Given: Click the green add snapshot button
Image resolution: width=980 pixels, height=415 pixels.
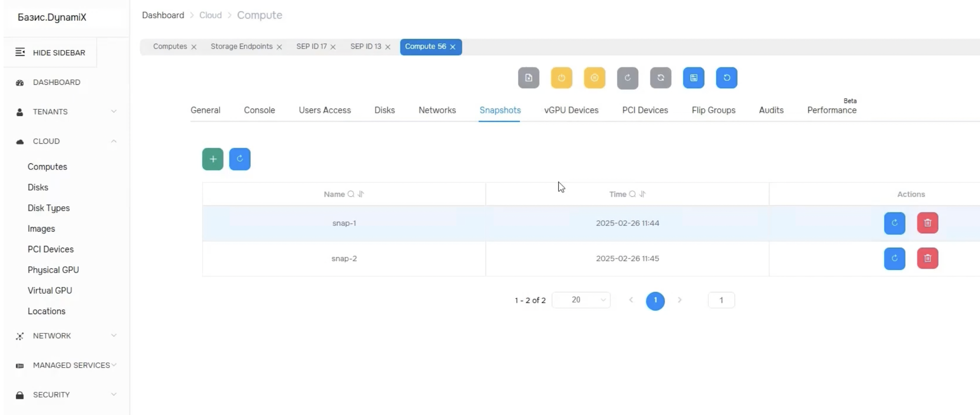Looking at the screenshot, I should pyautogui.click(x=212, y=159).
